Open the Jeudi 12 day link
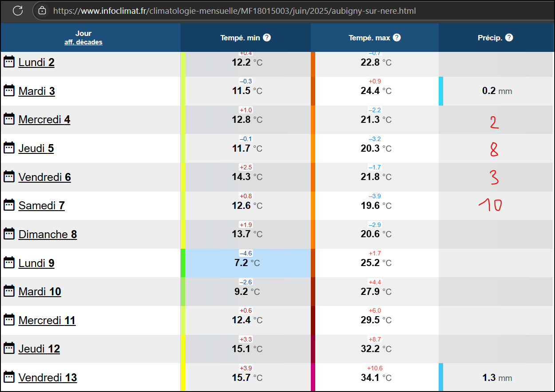Screen dimensions: 555x392 point(39,349)
